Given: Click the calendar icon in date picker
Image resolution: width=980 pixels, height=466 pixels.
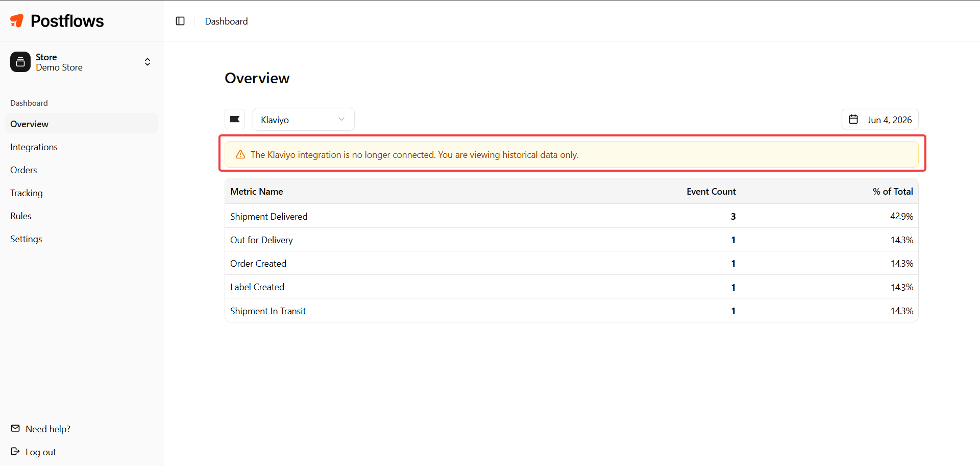Looking at the screenshot, I should pyautogui.click(x=853, y=119).
